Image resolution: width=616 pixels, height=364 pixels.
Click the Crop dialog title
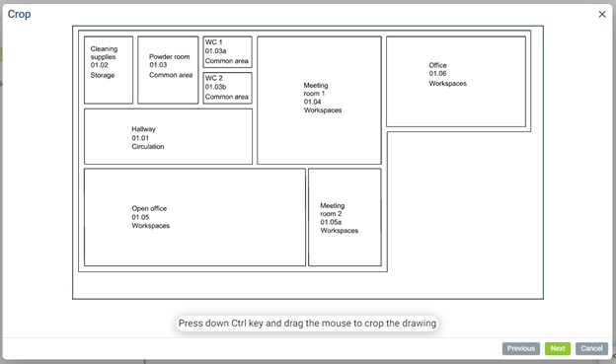click(x=20, y=14)
